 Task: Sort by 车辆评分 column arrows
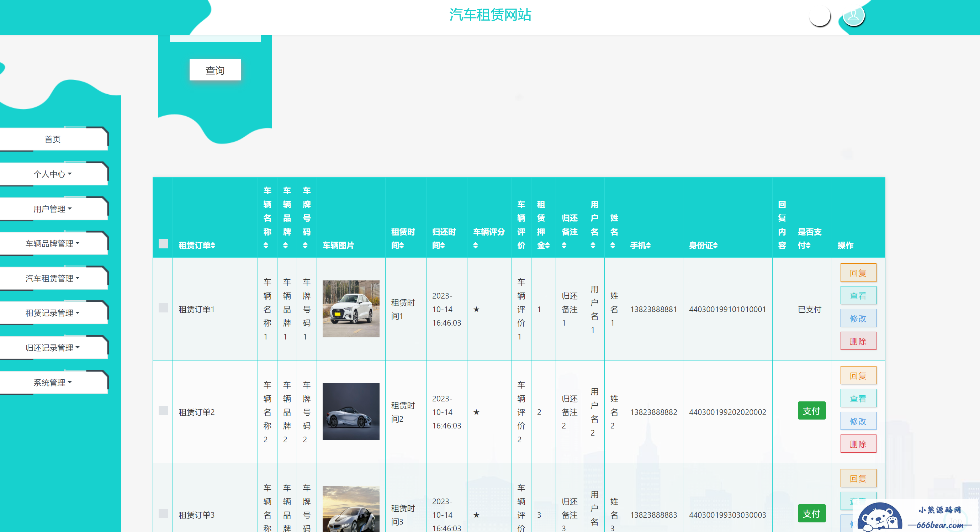click(476, 246)
